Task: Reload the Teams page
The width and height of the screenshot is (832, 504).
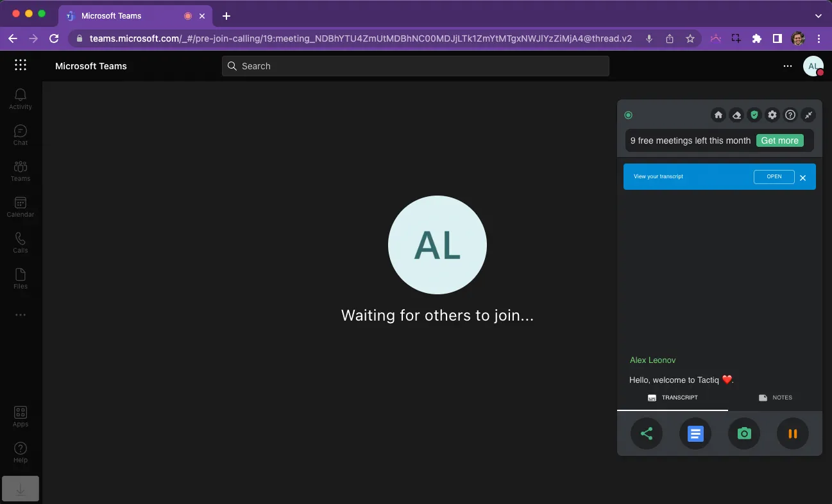Action: coord(54,38)
